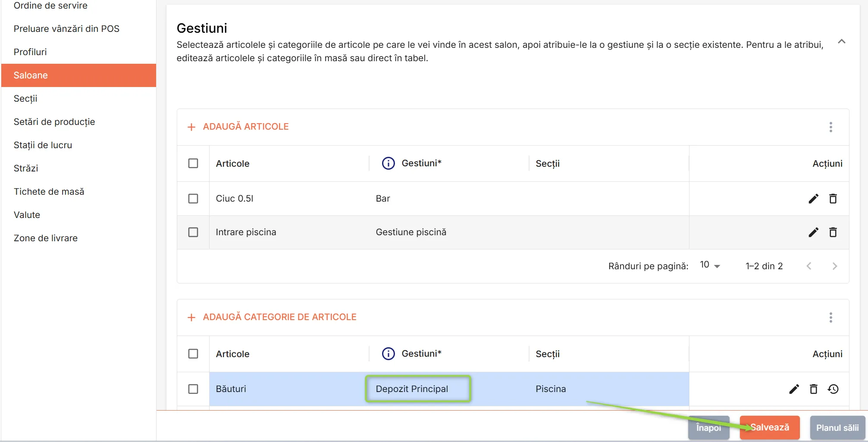Open the category table three-dot menu

click(x=830, y=317)
